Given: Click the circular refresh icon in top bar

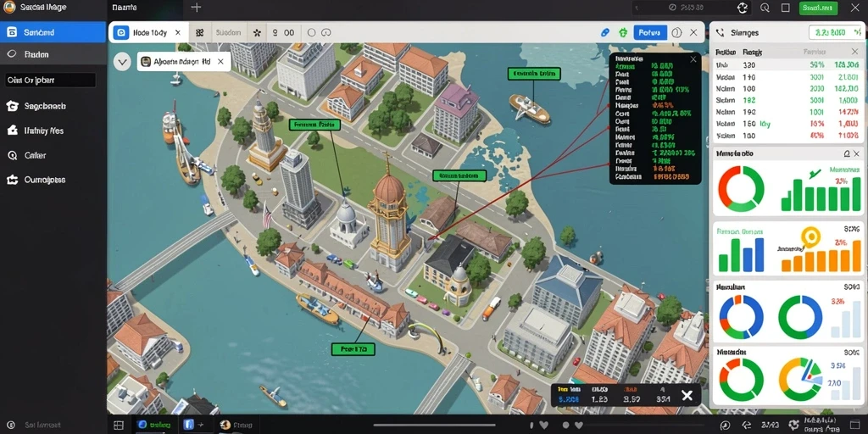Looking at the screenshot, I should pyautogui.click(x=743, y=8).
